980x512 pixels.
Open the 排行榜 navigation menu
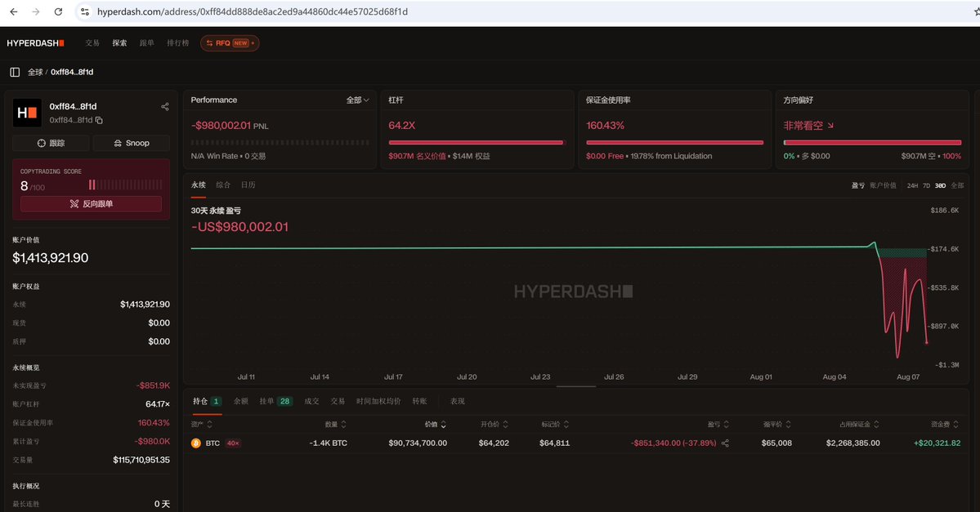click(177, 43)
